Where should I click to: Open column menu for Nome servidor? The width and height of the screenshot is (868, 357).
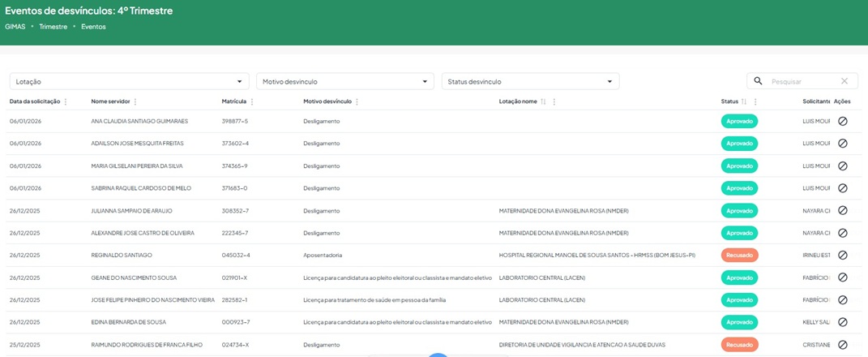(x=135, y=102)
